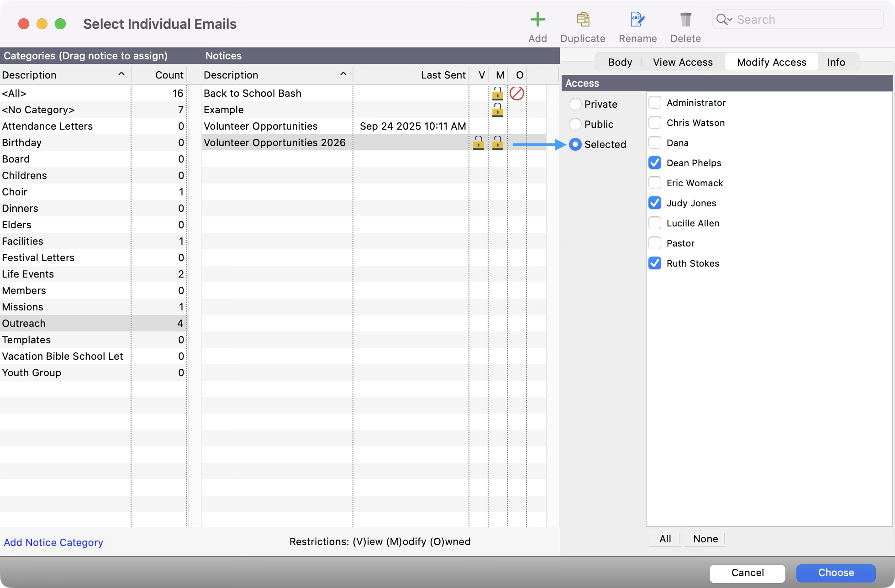
Task: Select the Private access option
Action: coord(575,104)
